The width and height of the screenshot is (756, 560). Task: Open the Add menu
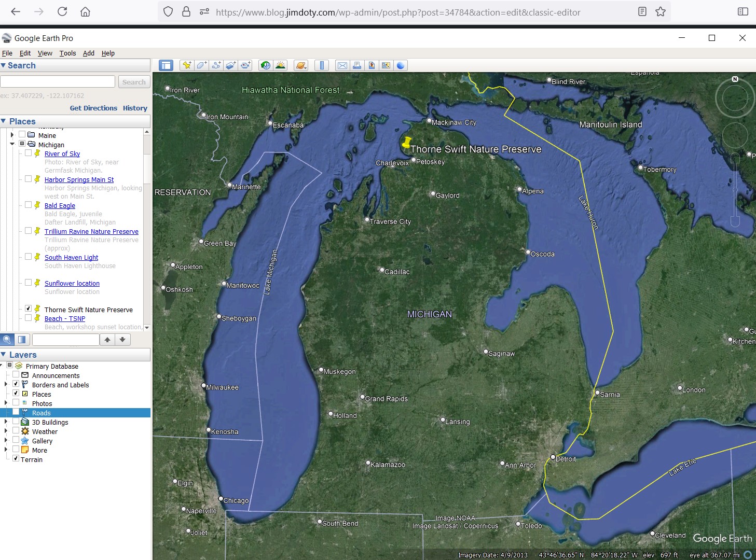89,53
